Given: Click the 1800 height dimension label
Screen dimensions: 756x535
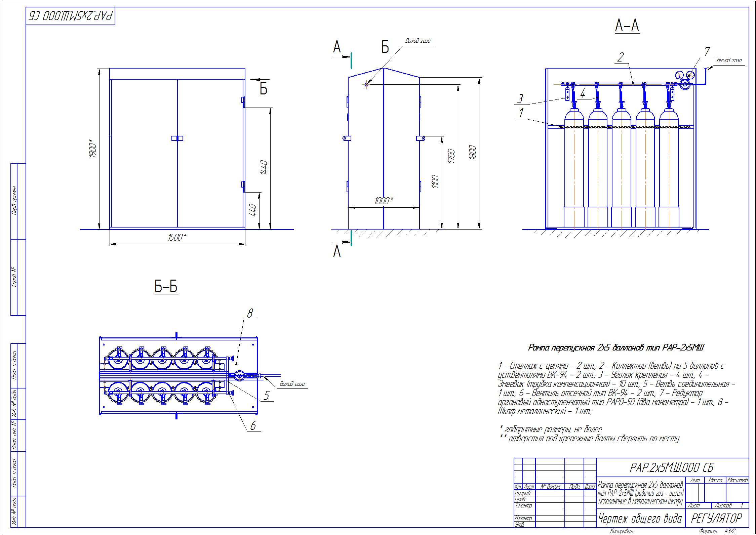Looking at the screenshot, I should pos(472,152).
